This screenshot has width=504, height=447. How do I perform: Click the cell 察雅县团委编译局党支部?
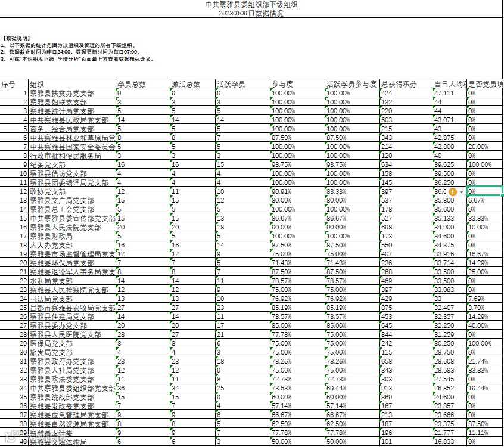click(x=72, y=182)
